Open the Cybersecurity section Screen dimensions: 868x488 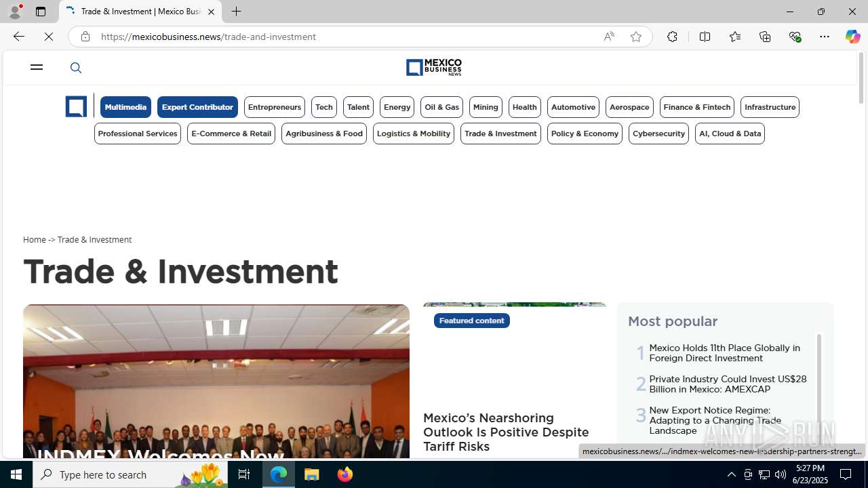[658, 134]
